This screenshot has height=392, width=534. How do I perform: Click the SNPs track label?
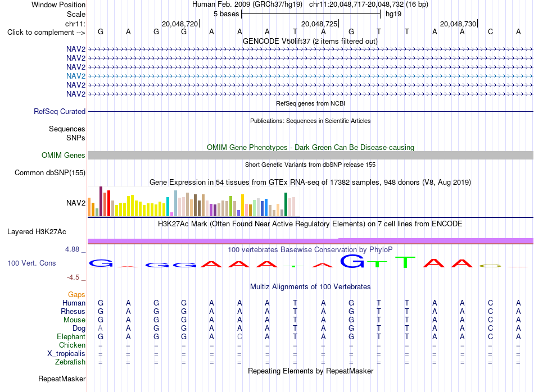point(76,138)
